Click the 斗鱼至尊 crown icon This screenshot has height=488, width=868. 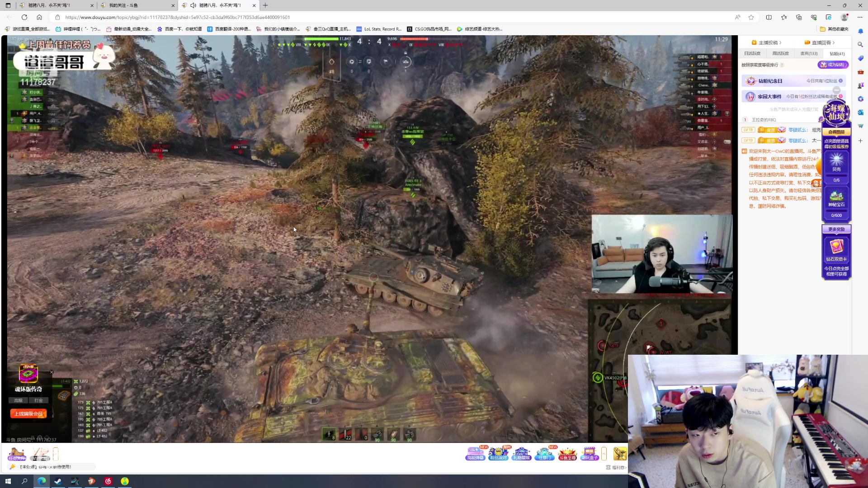coord(567,453)
